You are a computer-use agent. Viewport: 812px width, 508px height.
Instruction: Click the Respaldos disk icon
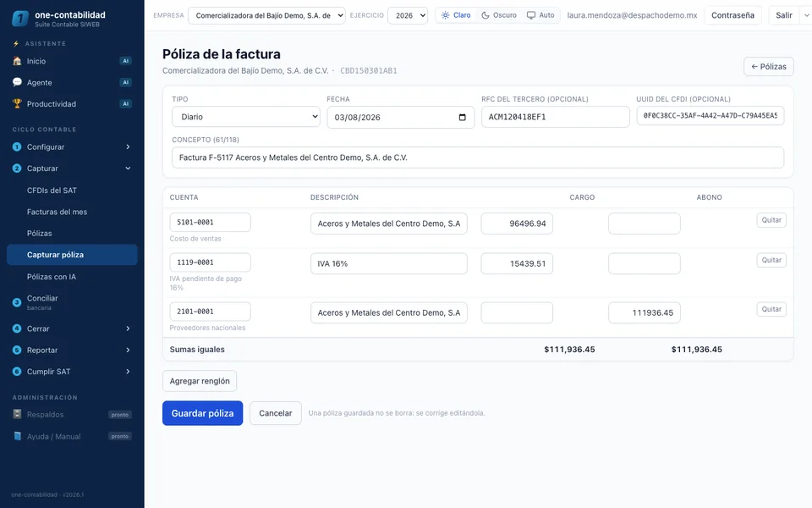tap(17, 414)
